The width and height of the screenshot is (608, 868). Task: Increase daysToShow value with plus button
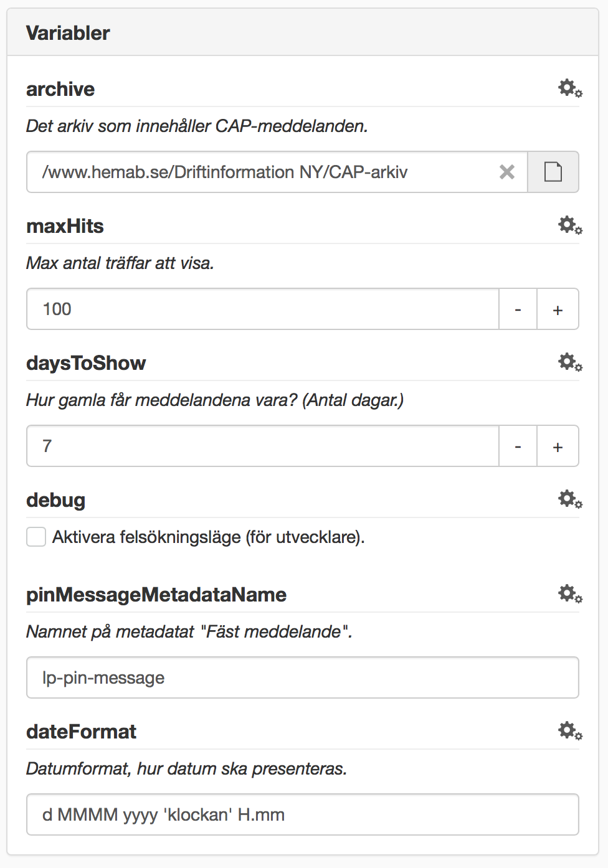(558, 446)
